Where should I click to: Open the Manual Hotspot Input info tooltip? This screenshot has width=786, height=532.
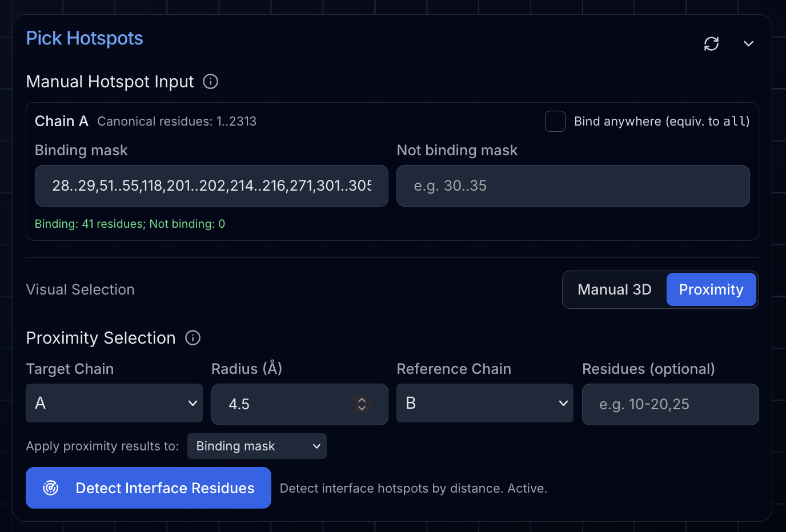click(210, 82)
